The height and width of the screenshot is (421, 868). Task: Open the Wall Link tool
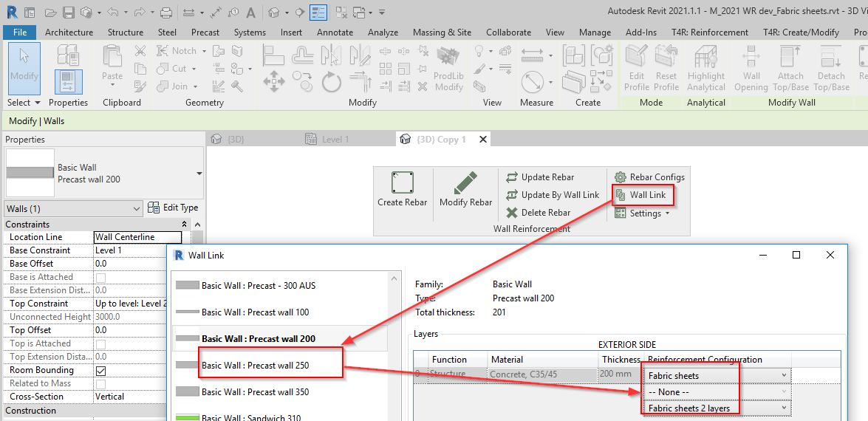643,195
